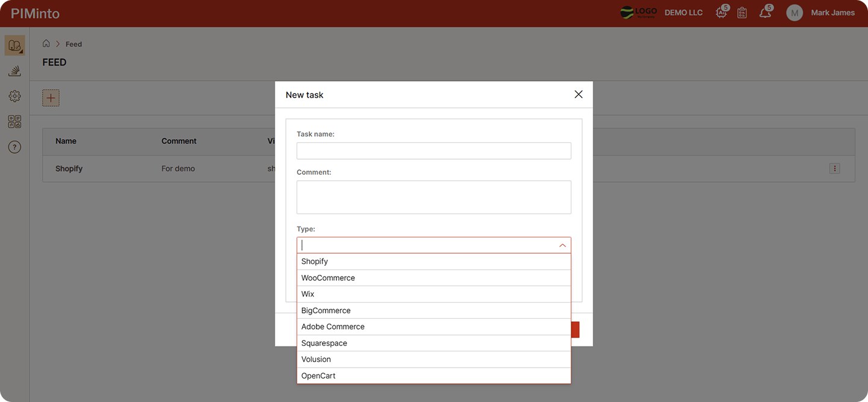Click the Name column header
Screen dimensions: 868x402
pos(66,141)
